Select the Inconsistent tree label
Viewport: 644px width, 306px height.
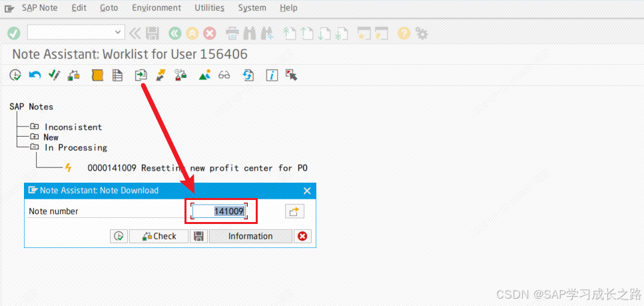[x=73, y=127]
